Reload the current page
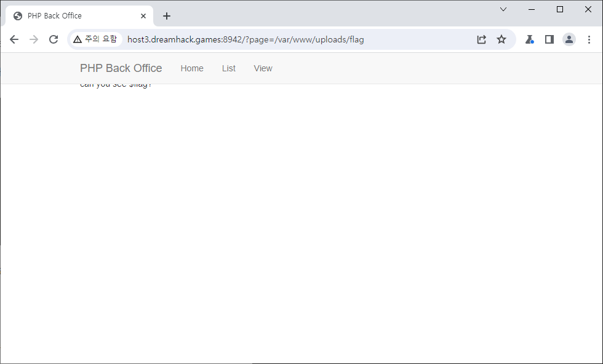 [54, 39]
